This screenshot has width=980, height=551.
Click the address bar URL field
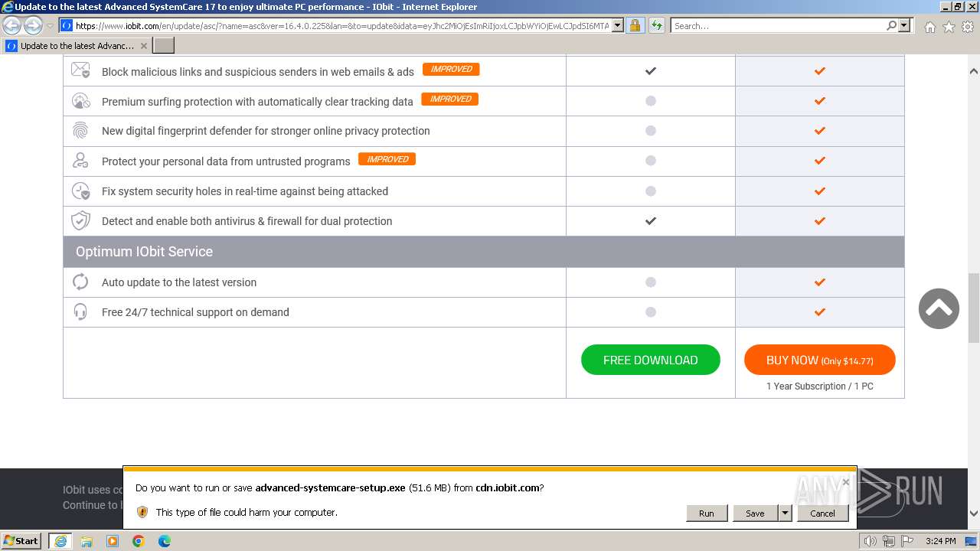click(342, 25)
